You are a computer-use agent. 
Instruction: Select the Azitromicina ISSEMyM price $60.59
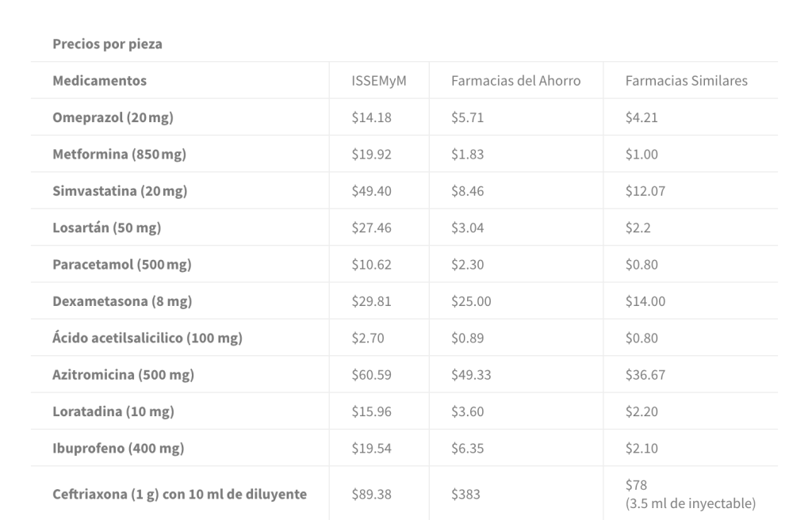click(x=371, y=375)
